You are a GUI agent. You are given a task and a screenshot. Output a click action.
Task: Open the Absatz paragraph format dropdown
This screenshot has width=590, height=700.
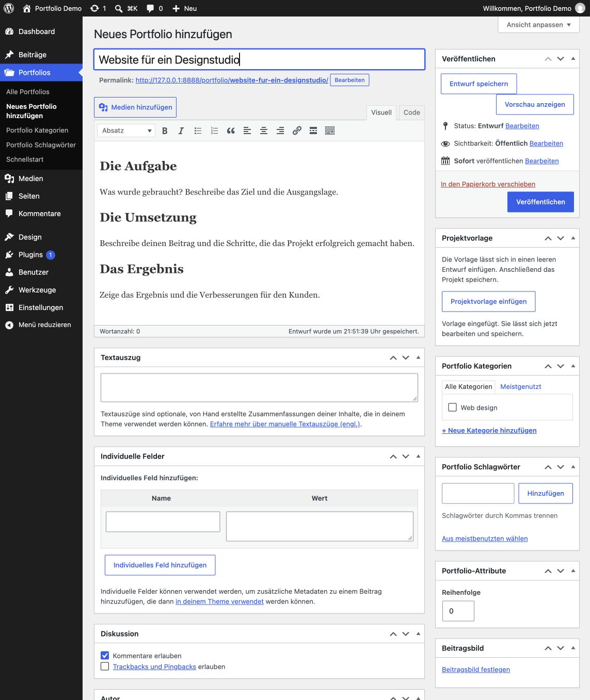coord(126,131)
